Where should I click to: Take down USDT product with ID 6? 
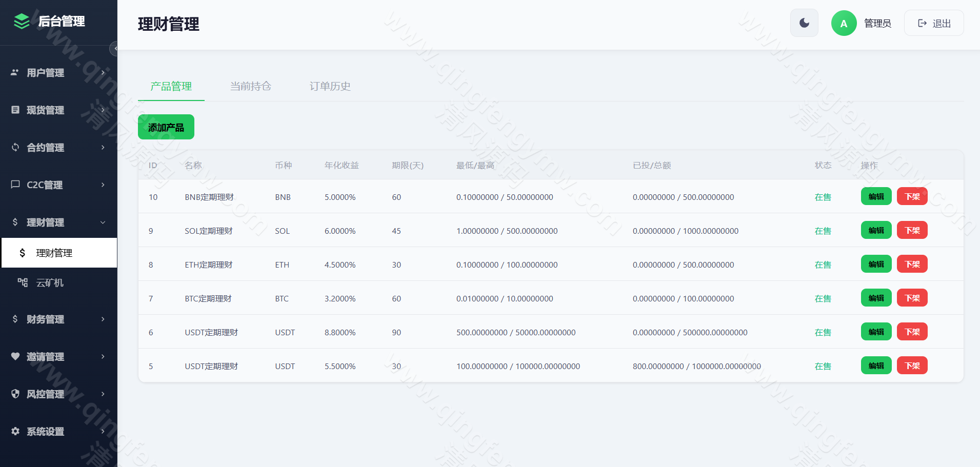click(x=912, y=332)
